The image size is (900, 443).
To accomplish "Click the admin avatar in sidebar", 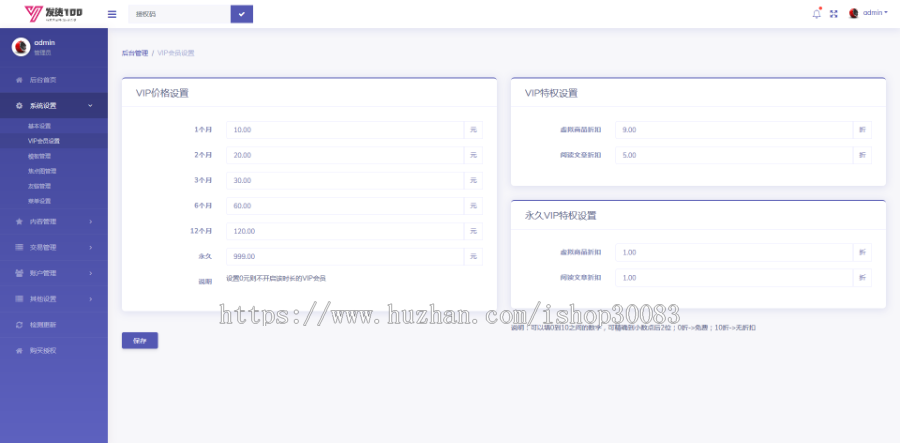I will (20, 46).
